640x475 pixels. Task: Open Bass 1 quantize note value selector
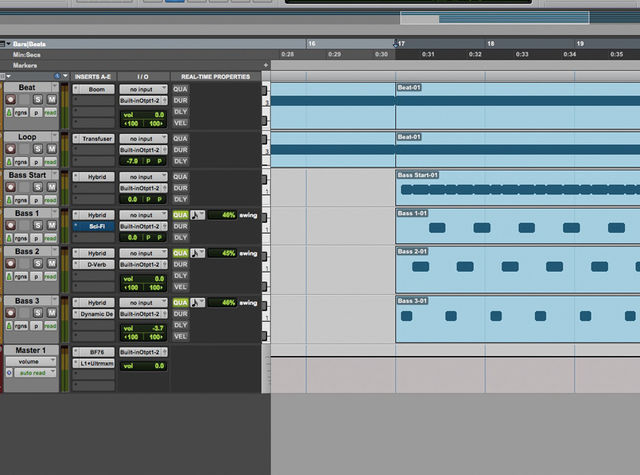point(198,215)
